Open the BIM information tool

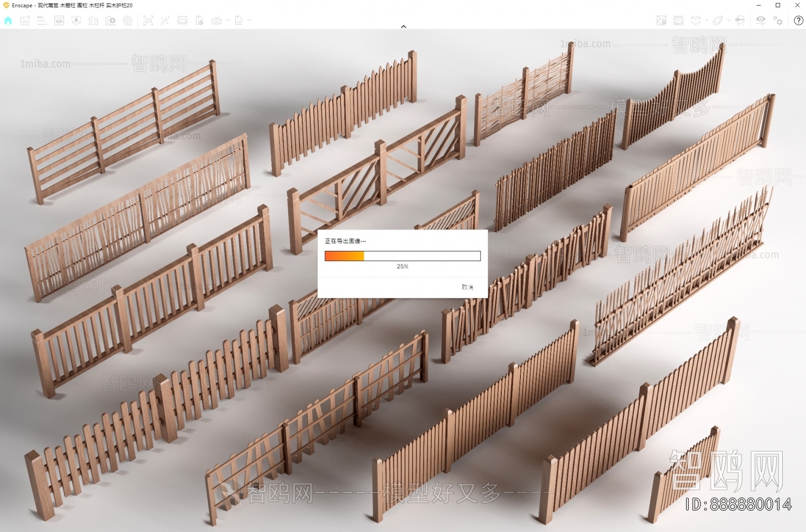[42, 21]
